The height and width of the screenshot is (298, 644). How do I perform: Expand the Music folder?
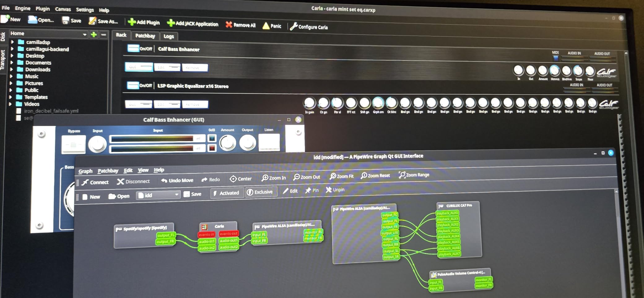tap(11, 76)
